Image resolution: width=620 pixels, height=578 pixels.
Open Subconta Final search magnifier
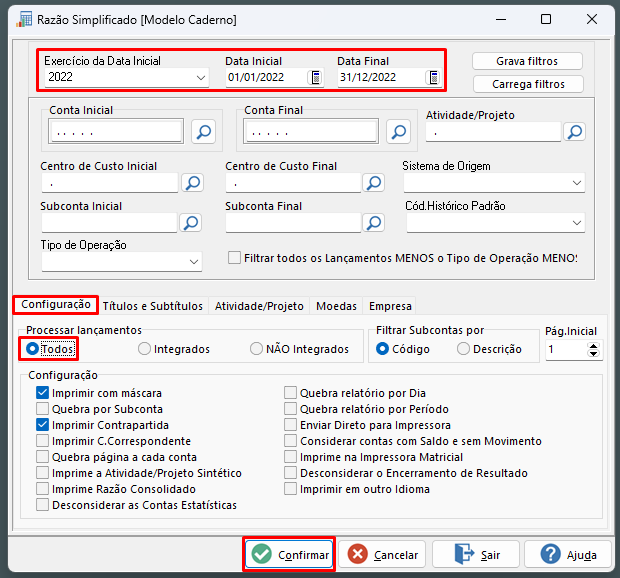point(374,223)
